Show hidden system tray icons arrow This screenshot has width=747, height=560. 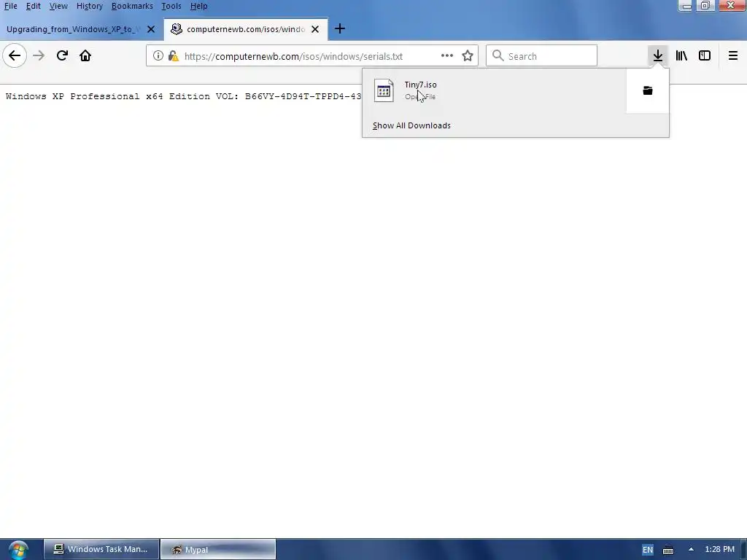(691, 549)
